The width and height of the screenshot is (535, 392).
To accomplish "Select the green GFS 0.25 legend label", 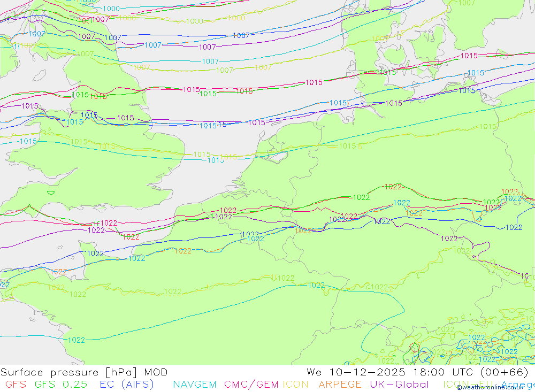I will (61, 385).
